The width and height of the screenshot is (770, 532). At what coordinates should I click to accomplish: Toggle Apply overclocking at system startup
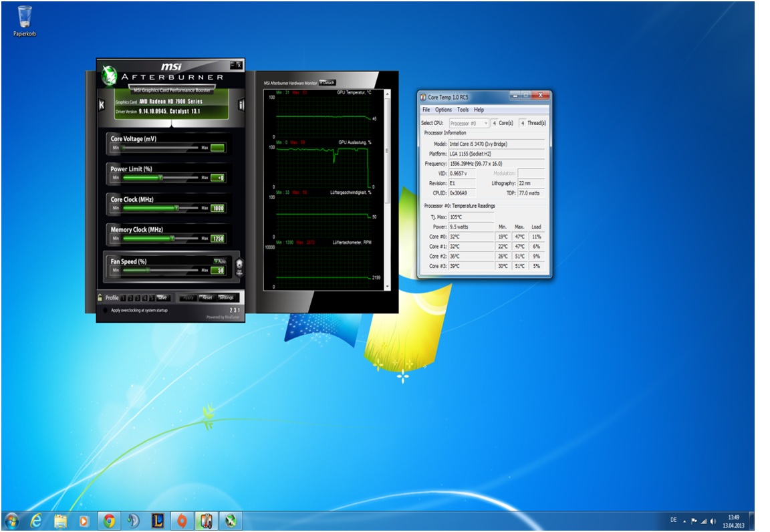click(x=105, y=311)
